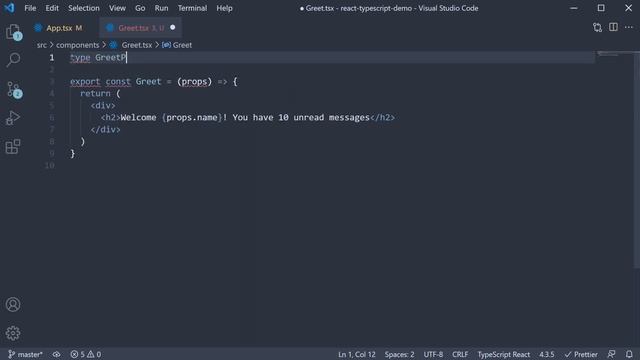Click line number 1 in gutter
This screenshot has width=640, height=360.
click(52, 58)
